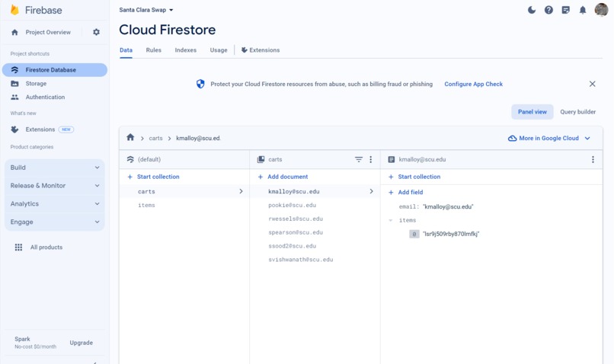Toggle dark mode moon icon
614x364 pixels.
tap(532, 10)
